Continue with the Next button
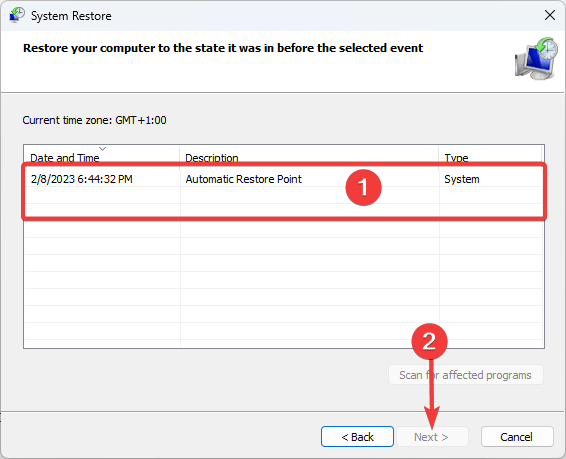The height and width of the screenshot is (459, 566). tap(432, 437)
